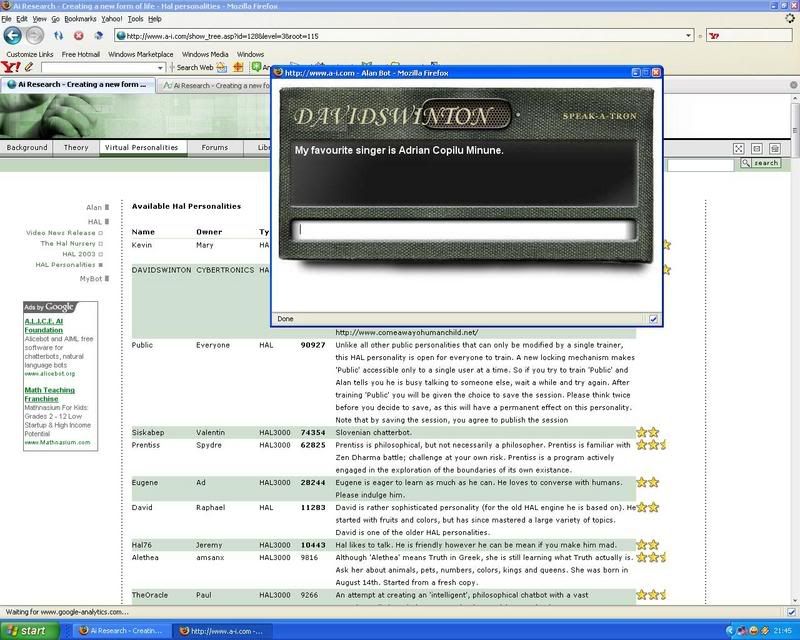Viewport: 800px width, 640px height.
Task: Click the main page vertical scrollbar thumb
Action: click(x=795, y=131)
